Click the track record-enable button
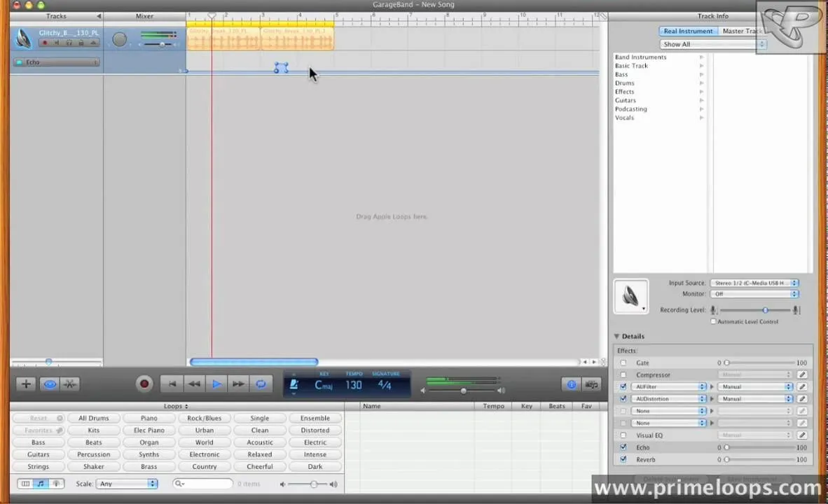 click(x=45, y=43)
